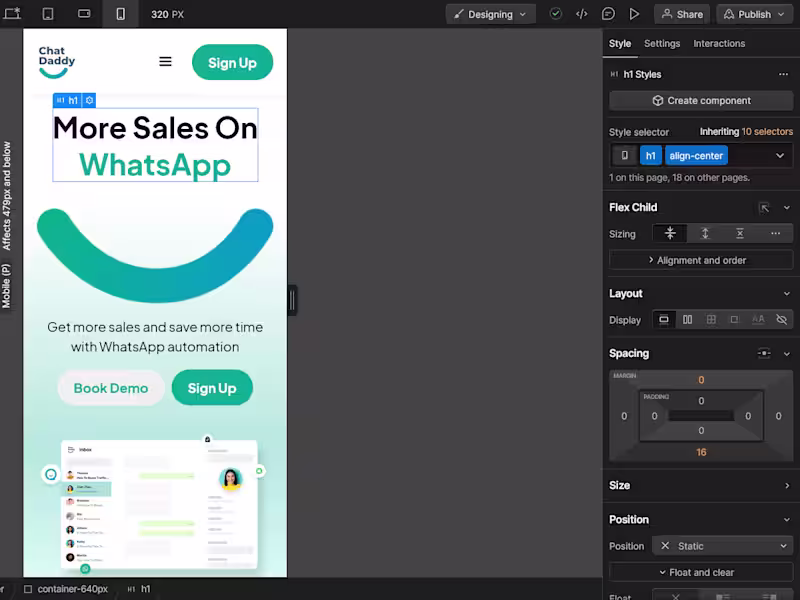The image size is (800, 600).
Task: Switch to desktop base breakpoint icon
Action: (x=12, y=14)
